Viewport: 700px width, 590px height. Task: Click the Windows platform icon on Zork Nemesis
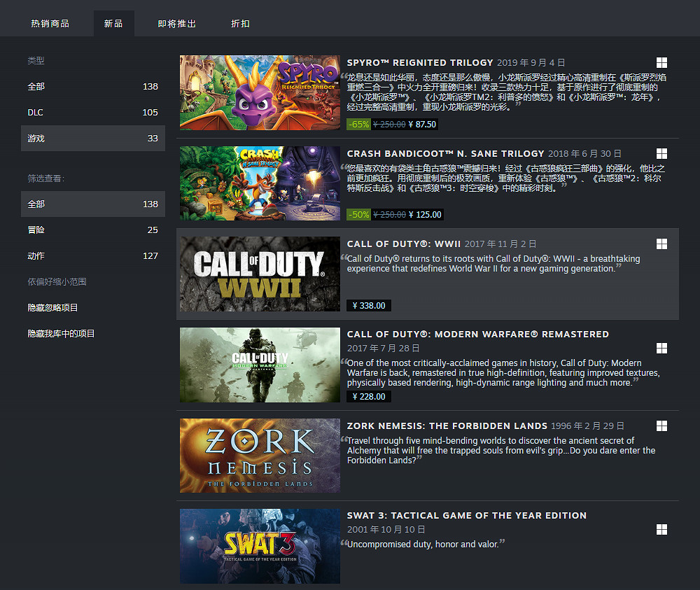point(661,426)
